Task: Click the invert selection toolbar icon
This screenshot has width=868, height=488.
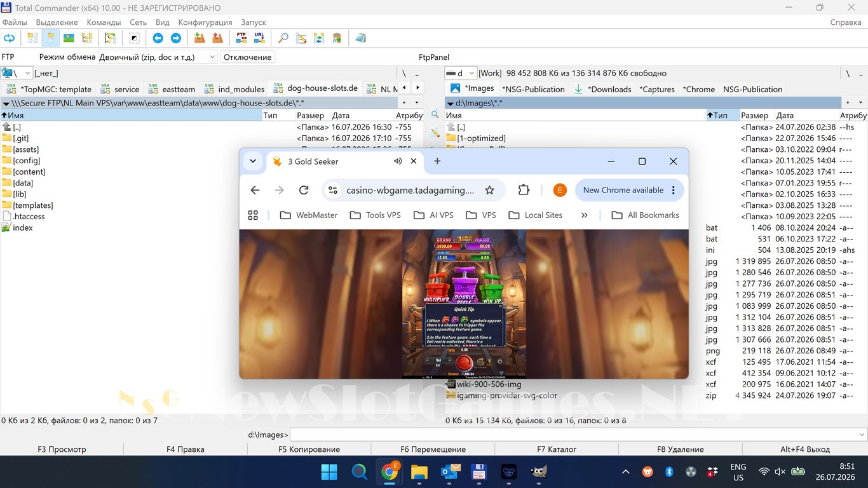Action: [x=134, y=38]
